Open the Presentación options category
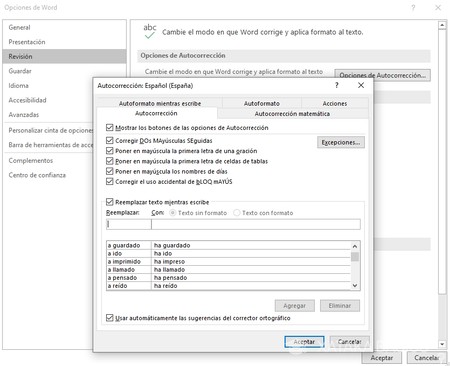Image resolution: width=450 pixels, height=366 pixels. (65, 42)
